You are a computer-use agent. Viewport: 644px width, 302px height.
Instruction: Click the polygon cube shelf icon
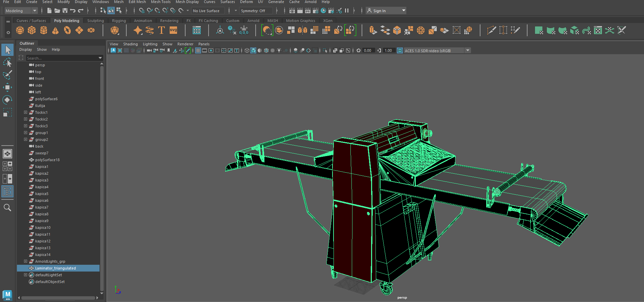[32, 30]
